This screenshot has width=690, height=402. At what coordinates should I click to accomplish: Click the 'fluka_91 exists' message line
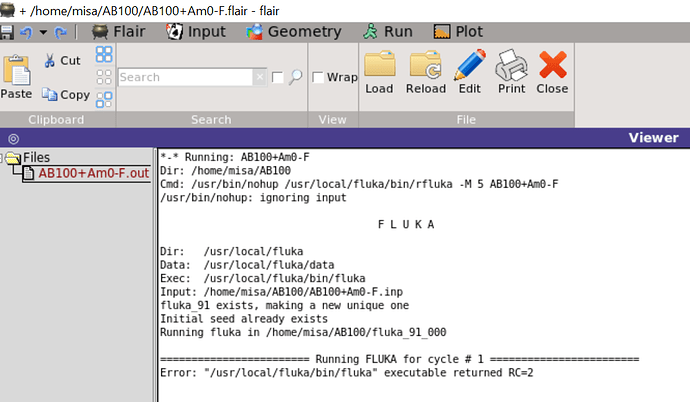click(284, 306)
